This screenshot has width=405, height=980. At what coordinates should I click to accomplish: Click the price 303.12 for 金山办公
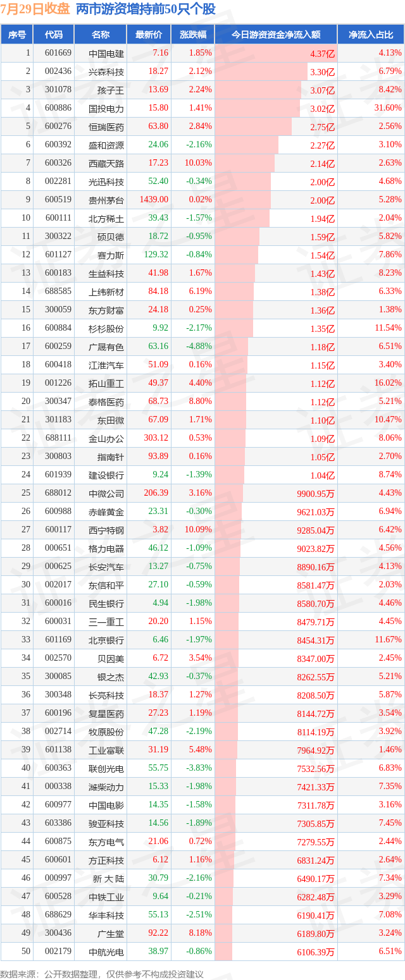coord(156,438)
